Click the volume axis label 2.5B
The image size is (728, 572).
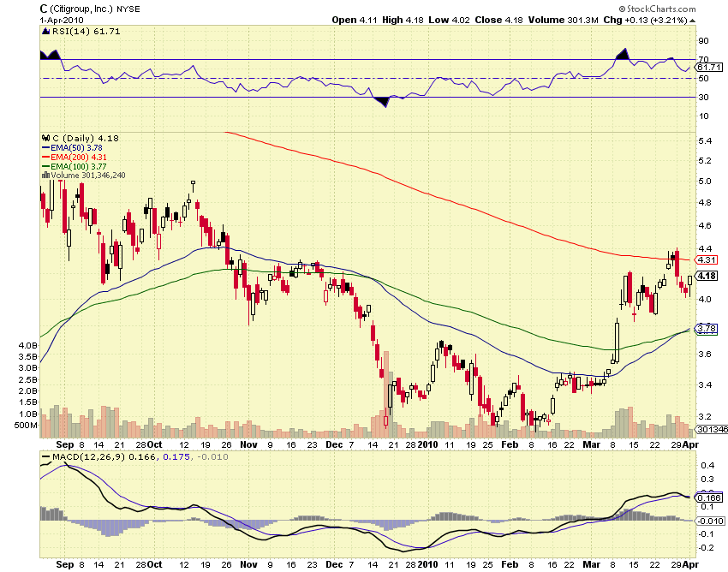[28, 380]
